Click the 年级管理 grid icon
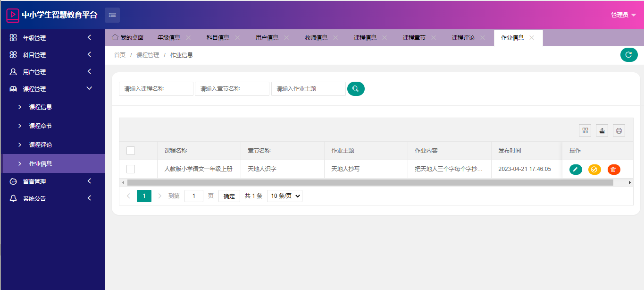 [13, 38]
